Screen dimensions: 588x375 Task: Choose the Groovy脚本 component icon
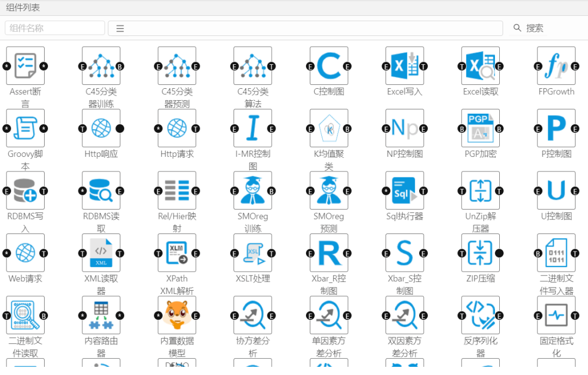[25, 128]
